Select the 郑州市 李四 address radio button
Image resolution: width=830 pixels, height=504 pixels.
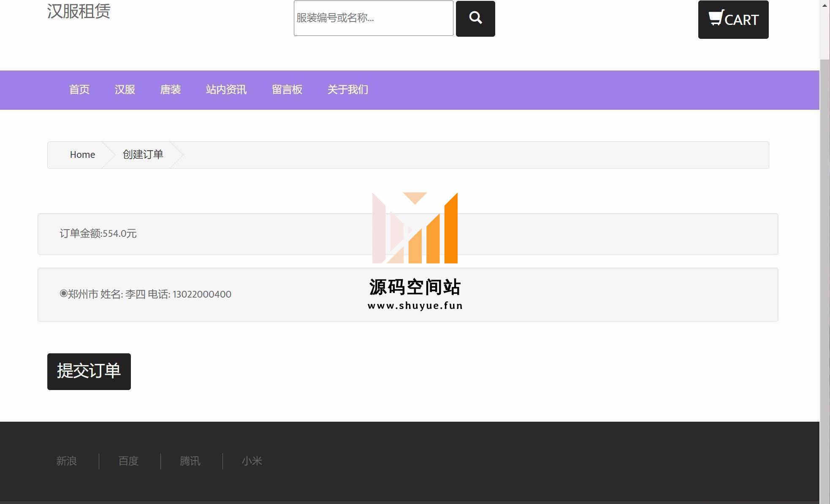click(x=63, y=293)
